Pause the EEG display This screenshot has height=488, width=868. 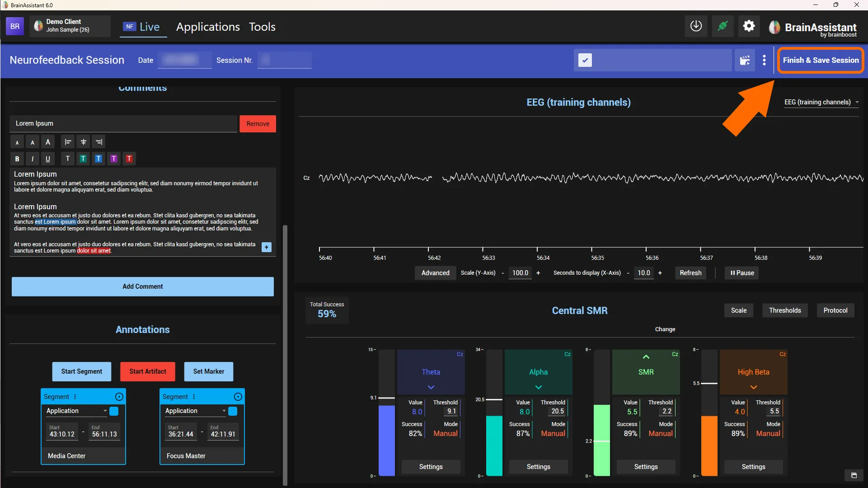(742, 273)
